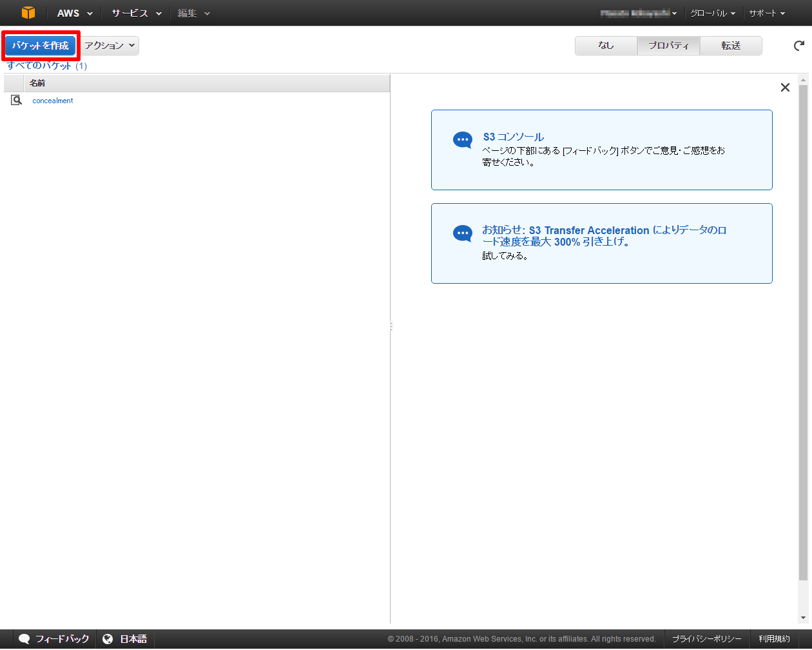The height and width of the screenshot is (650, 812).
Task: Refresh the bucket list
Action: tap(799, 46)
